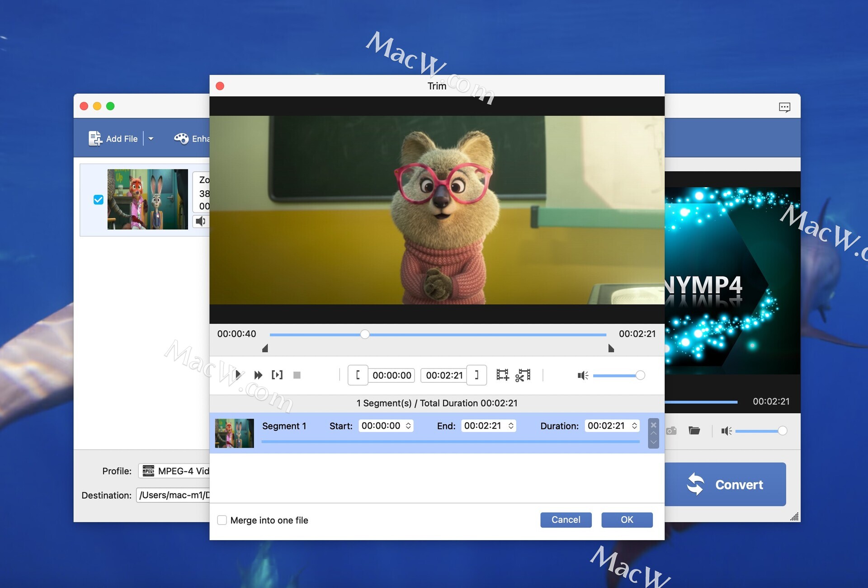Image resolution: width=868 pixels, height=588 pixels.
Task: Click the Play button in Trim window
Action: click(x=238, y=375)
